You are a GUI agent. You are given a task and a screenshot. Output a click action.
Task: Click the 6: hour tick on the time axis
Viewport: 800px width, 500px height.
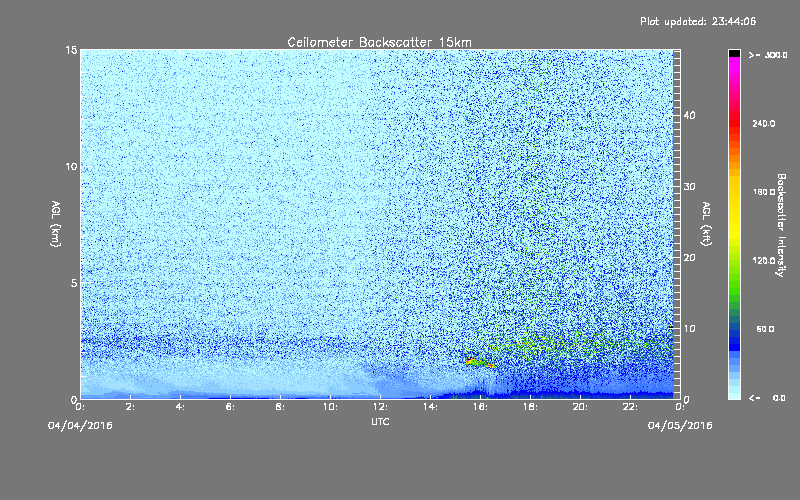click(230, 407)
